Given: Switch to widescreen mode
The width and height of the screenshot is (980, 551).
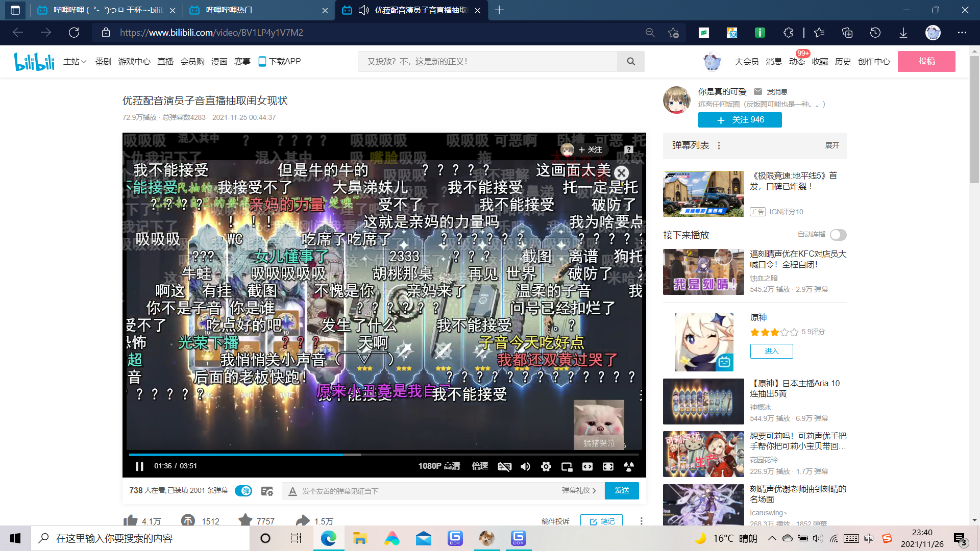Looking at the screenshot, I should point(587,466).
